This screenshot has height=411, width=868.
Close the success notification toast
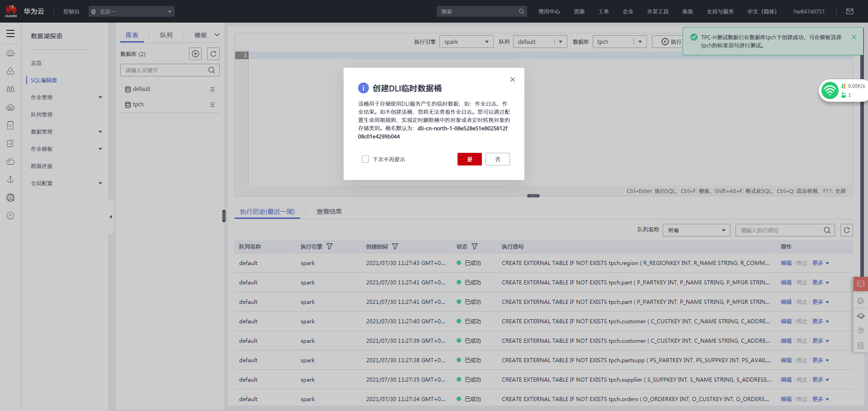(x=854, y=37)
